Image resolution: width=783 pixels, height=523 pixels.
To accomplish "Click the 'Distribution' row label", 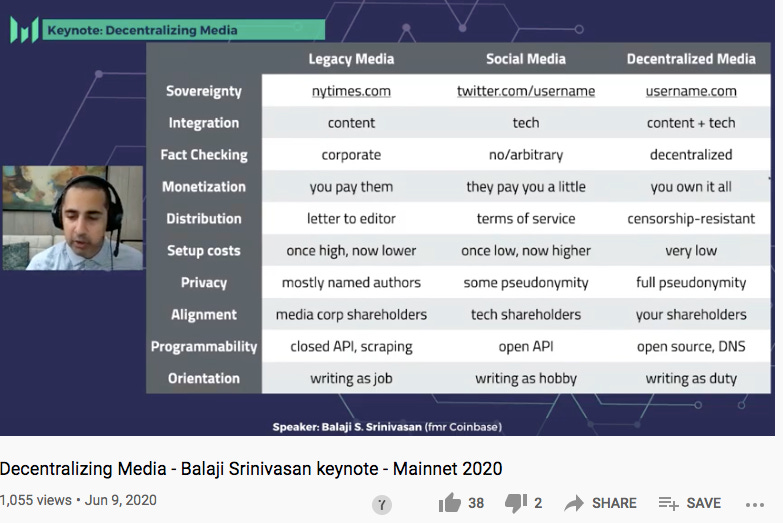I will 204,219.
